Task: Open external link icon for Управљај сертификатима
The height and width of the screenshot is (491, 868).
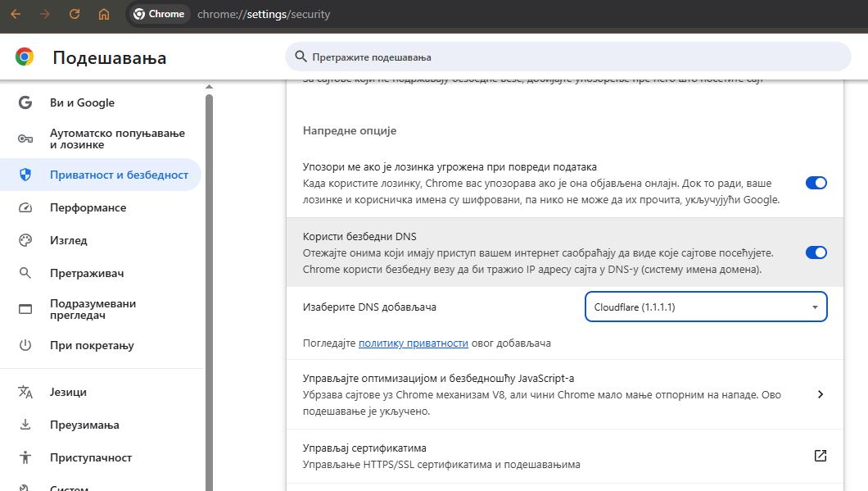Action: coord(821,456)
